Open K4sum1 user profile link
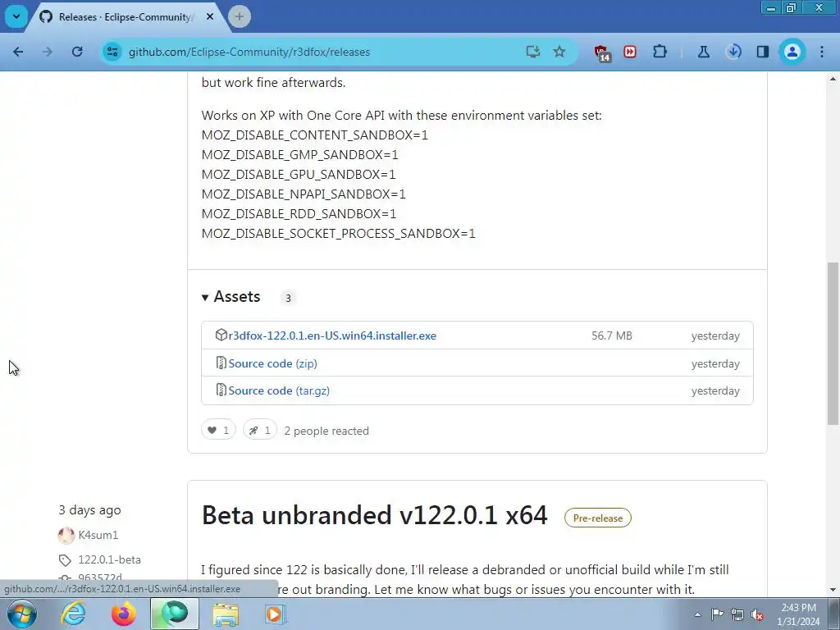Viewport: 840px width, 630px height. [x=98, y=535]
